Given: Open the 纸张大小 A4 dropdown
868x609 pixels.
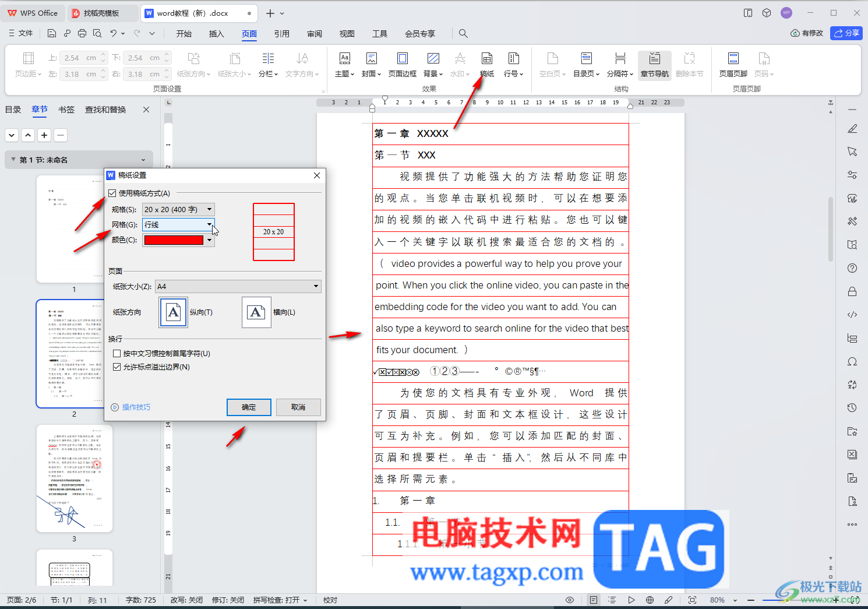Looking at the screenshot, I should [x=238, y=286].
